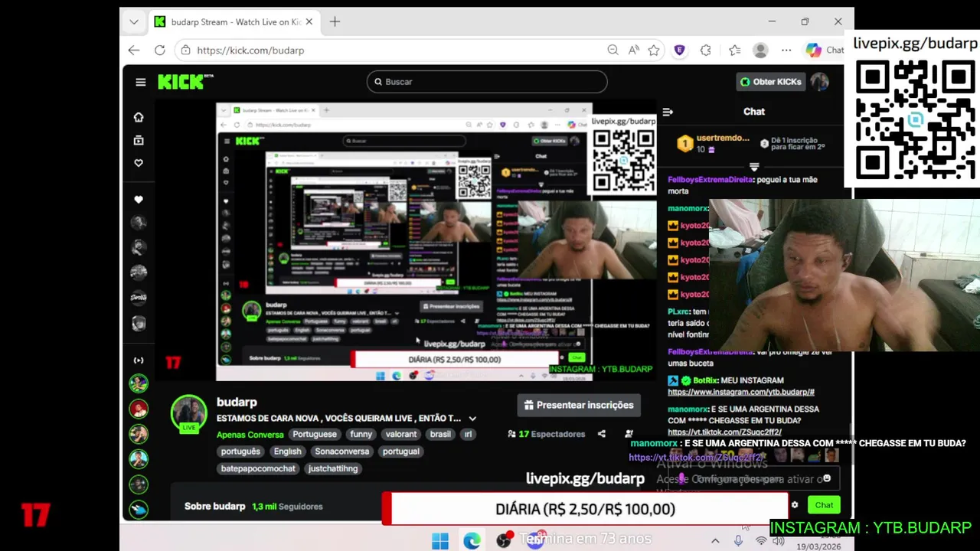Open budarp channel avatar with LIVE badge

pyautogui.click(x=188, y=414)
